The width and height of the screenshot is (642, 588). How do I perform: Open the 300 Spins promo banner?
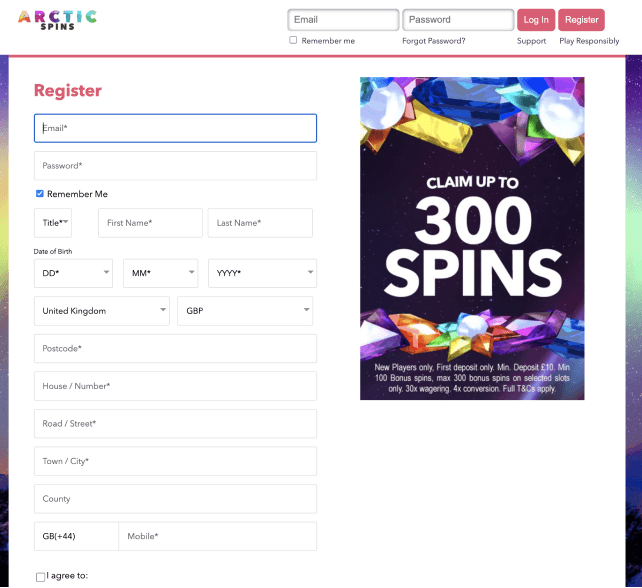click(472, 238)
